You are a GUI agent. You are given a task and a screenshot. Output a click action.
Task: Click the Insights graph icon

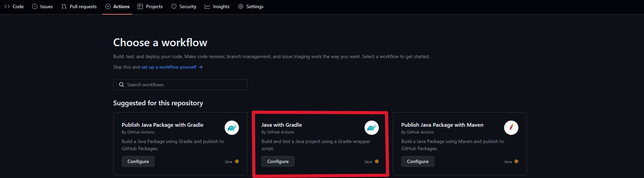click(x=207, y=6)
